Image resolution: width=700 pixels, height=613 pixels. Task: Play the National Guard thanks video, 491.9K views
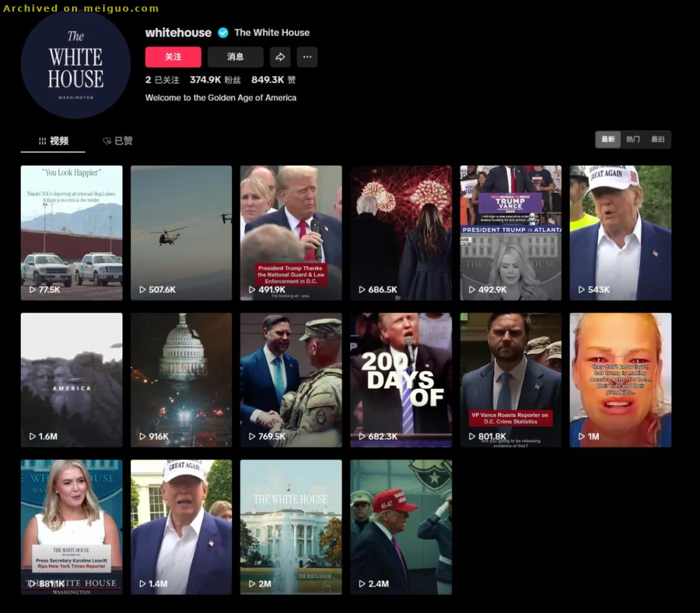pyautogui.click(x=291, y=233)
